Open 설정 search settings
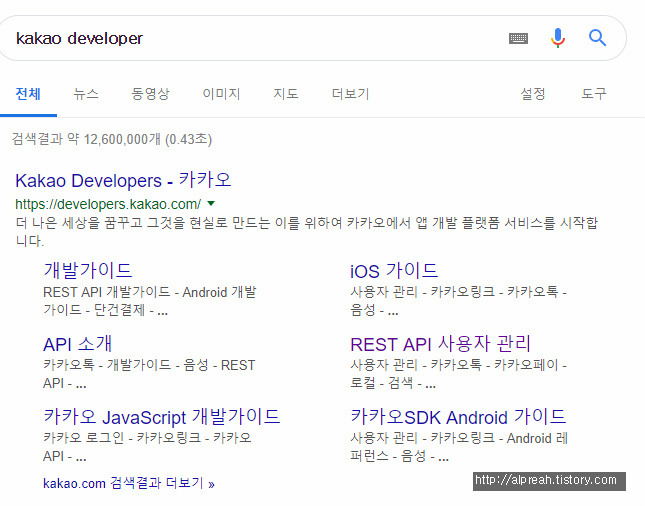645x506 pixels. coord(533,94)
